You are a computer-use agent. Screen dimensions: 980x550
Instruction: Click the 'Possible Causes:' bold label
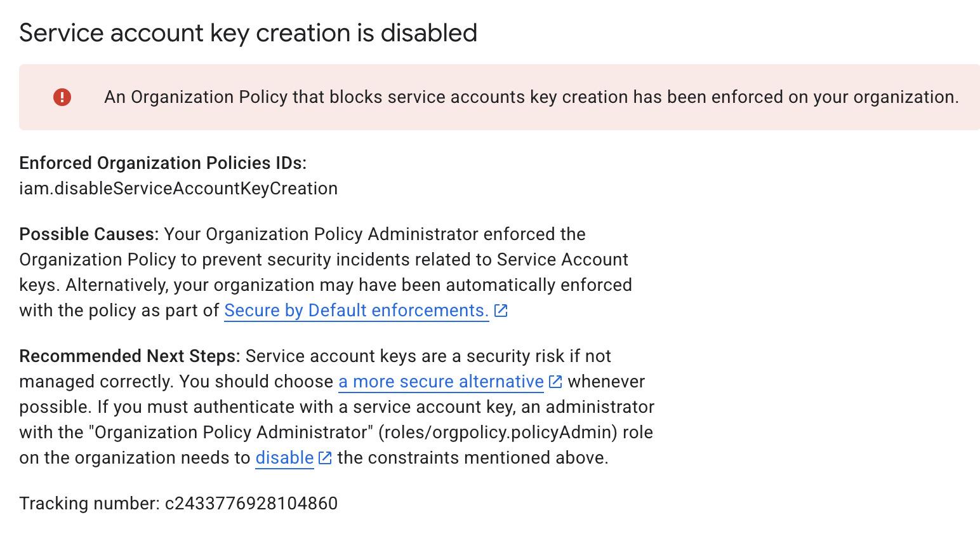(89, 234)
